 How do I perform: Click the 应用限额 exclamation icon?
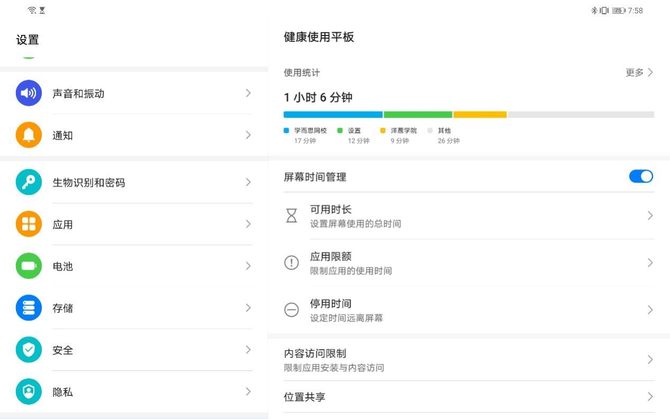(x=292, y=263)
